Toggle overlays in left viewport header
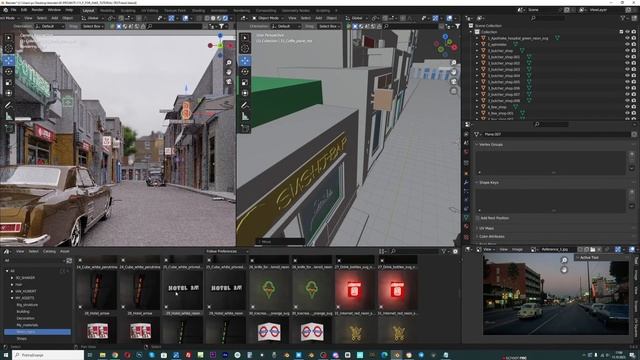The width and height of the screenshot is (640, 360). 186,18
